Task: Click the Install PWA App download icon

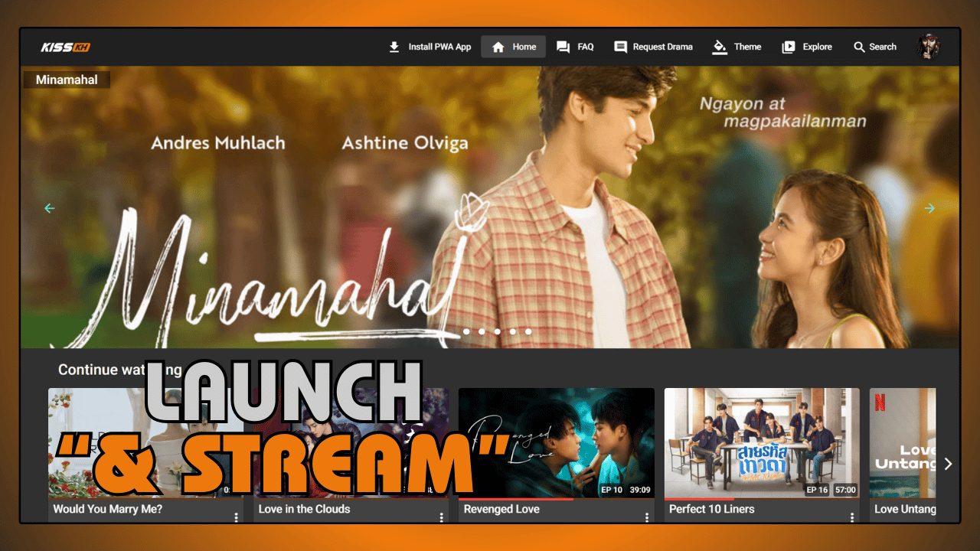Action: coord(395,46)
